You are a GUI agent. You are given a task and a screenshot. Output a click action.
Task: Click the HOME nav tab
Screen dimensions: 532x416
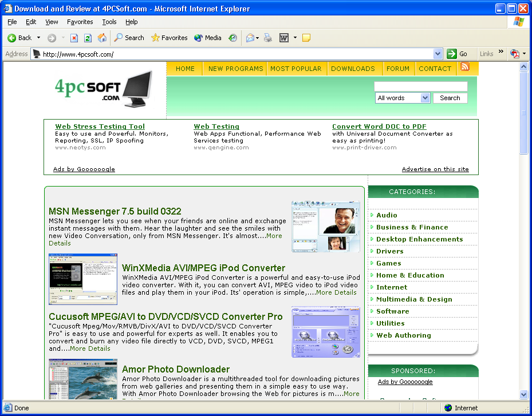pos(185,69)
